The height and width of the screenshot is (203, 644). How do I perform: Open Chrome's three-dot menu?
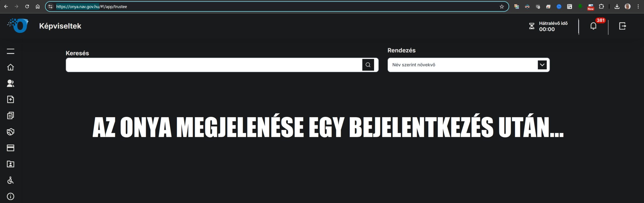(638, 7)
